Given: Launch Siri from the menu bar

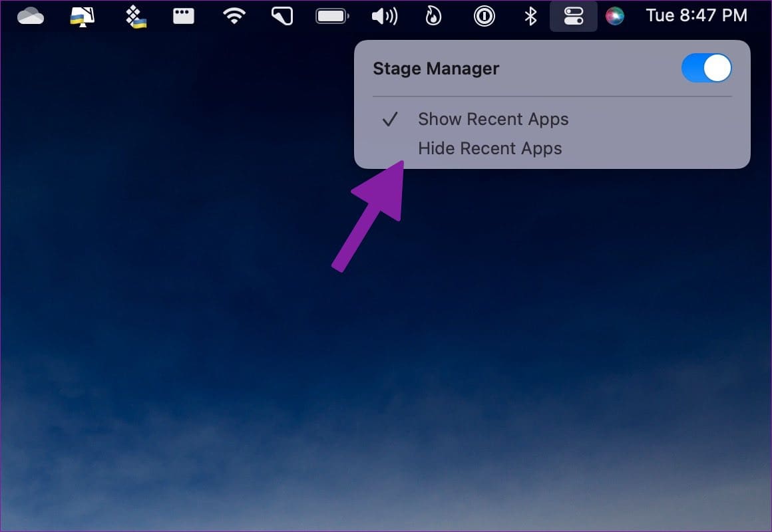Looking at the screenshot, I should click(x=615, y=16).
